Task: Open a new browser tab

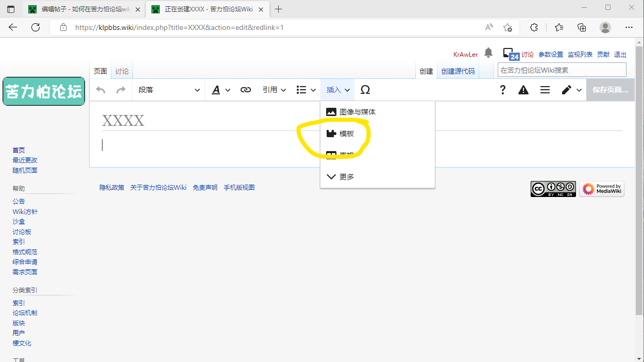Action: coord(279,9)
